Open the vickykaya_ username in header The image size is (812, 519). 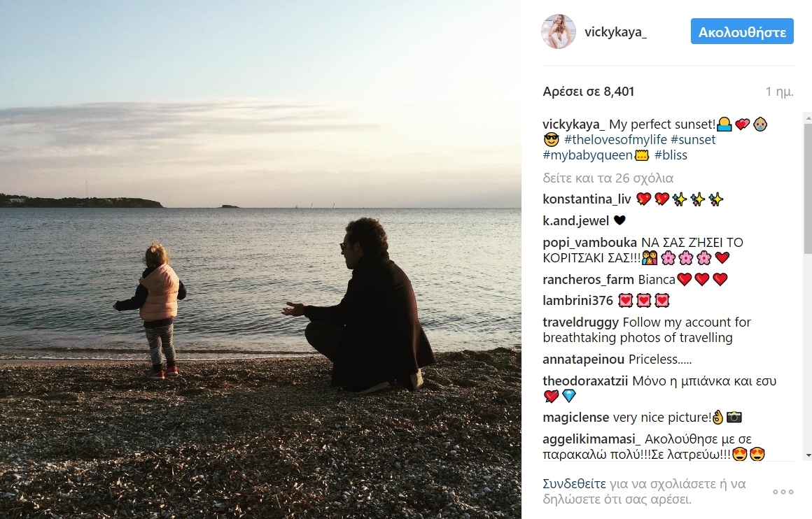(615, 32)
